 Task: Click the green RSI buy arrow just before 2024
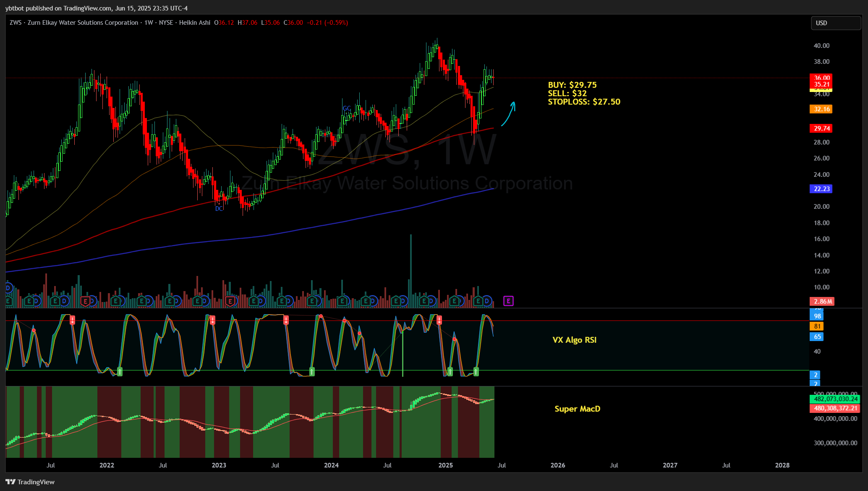click(x=312, y=371)
